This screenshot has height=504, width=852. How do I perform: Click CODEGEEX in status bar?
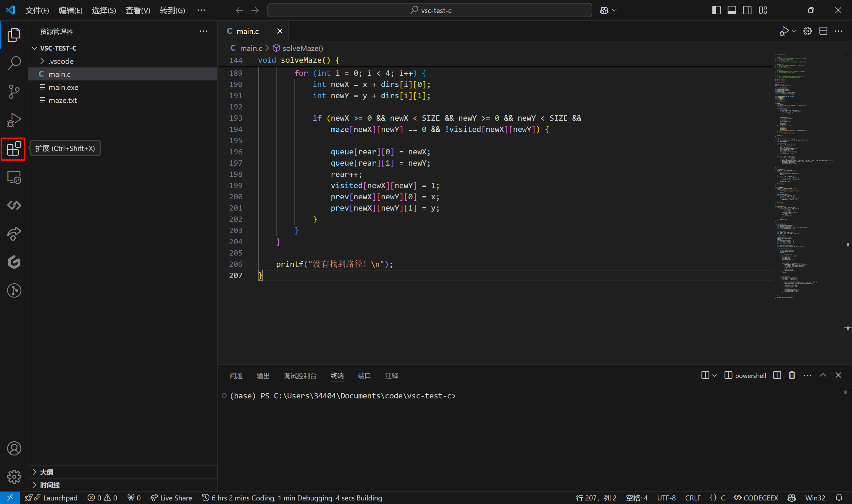pyautogui.click(x=756, y=498)
